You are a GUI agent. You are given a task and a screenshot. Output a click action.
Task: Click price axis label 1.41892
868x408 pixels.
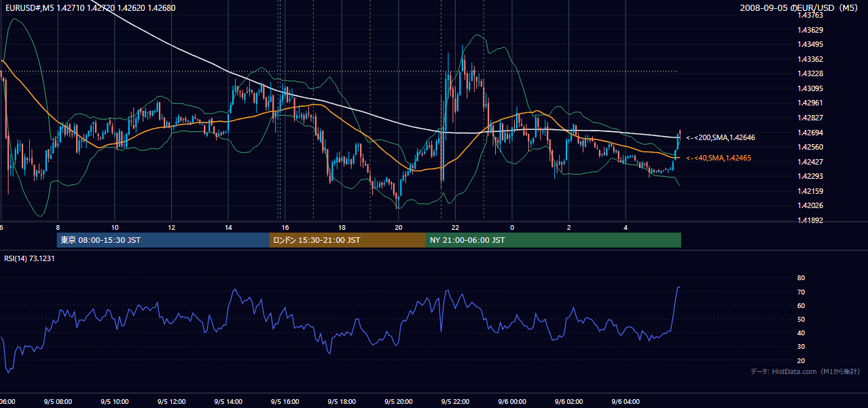(x=812, y=220)
